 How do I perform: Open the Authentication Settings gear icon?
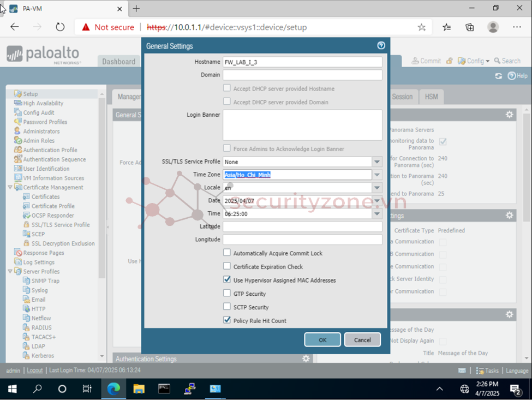click(306, 359)
